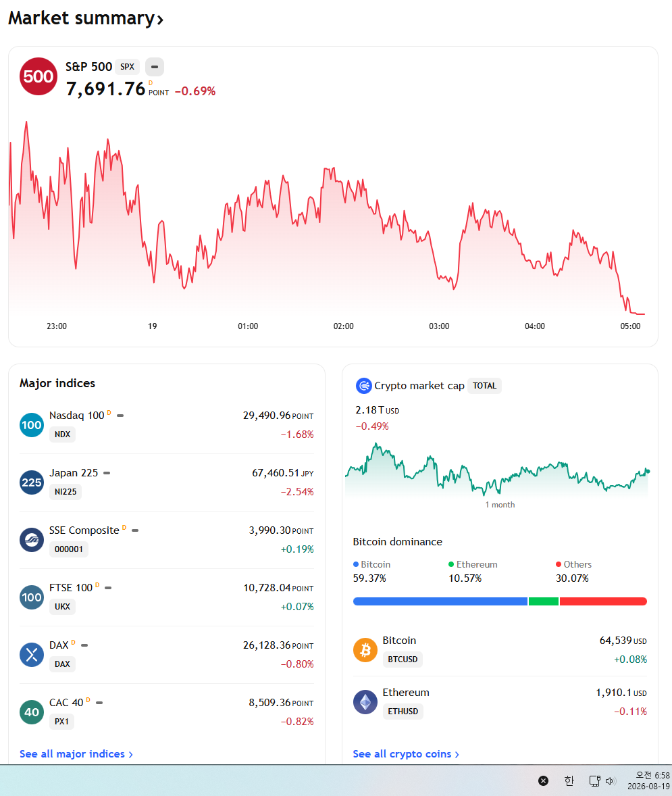Viewport: 672px width, 796px height.
Task: Click the SPX ticker badge
Action: 128,66
